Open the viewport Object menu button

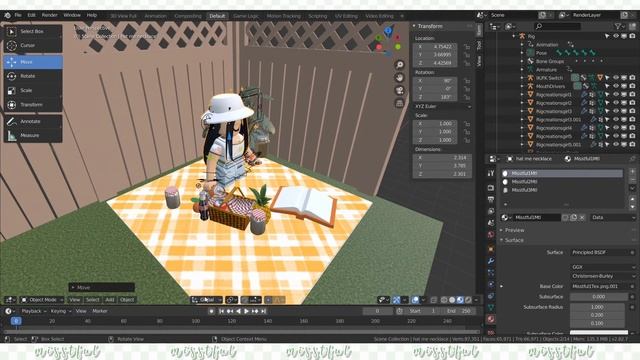click(127, 300)
